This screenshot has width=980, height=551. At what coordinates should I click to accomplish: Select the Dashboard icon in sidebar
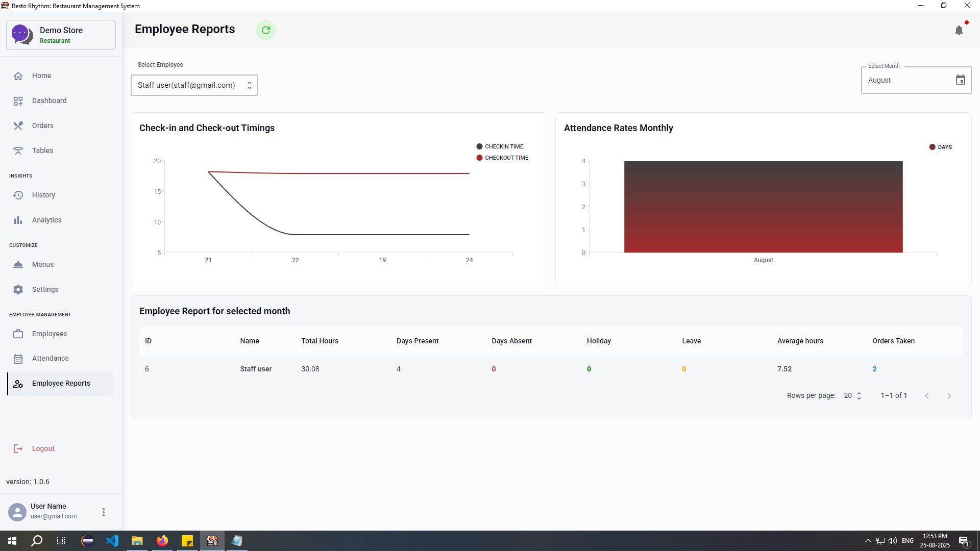coord(18,101)
